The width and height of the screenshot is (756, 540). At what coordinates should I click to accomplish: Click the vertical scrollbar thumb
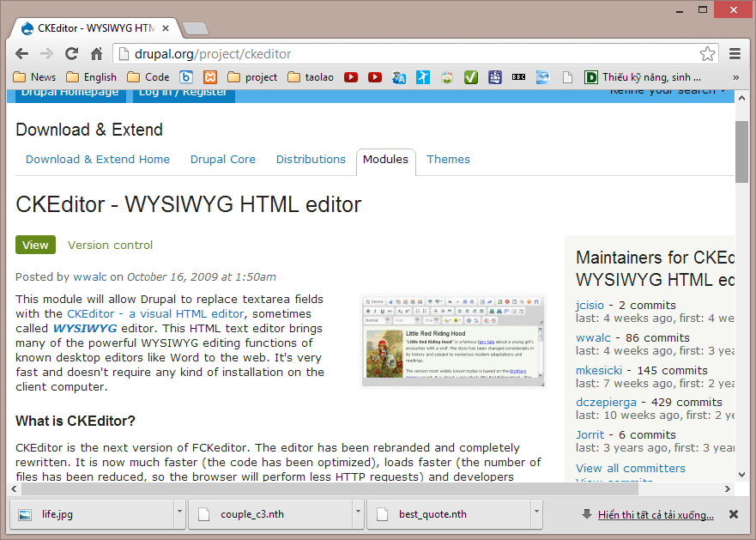coord(741,152)
